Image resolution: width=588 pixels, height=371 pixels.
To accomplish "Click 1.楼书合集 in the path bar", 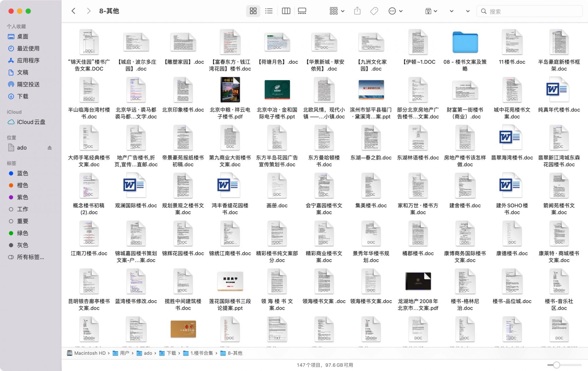I will pyautogui.click(x=201, y=353).
